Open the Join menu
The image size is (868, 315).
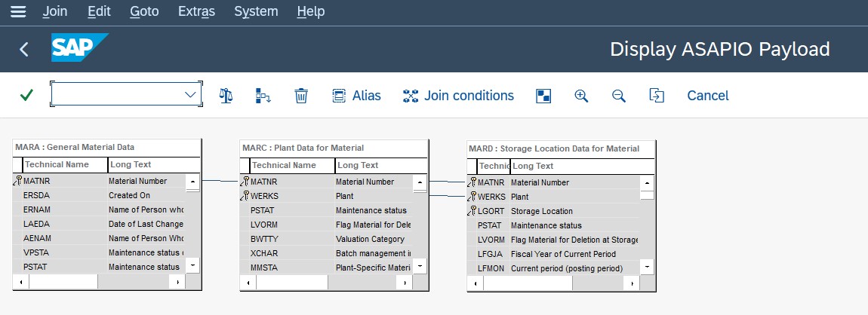click(55, 11)
